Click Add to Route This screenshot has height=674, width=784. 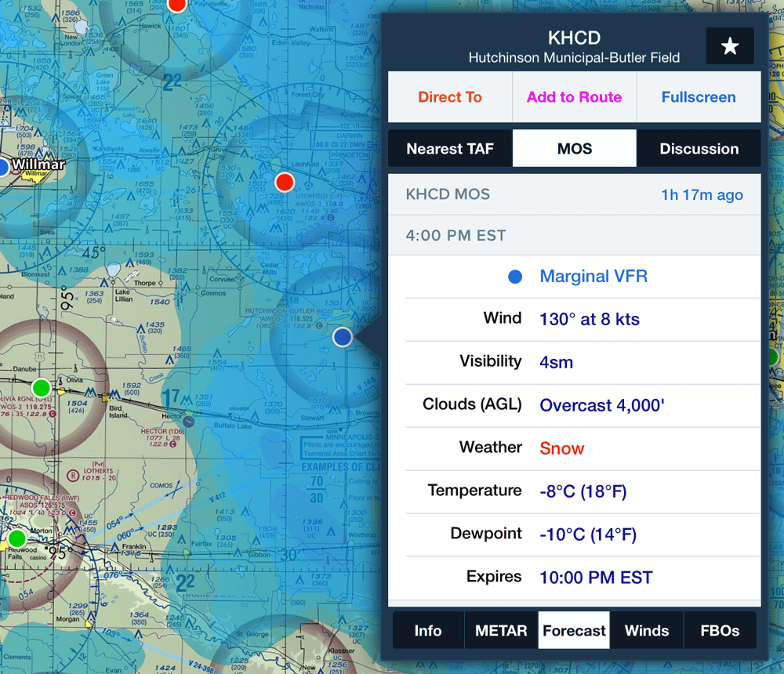(x=574, y=97)
